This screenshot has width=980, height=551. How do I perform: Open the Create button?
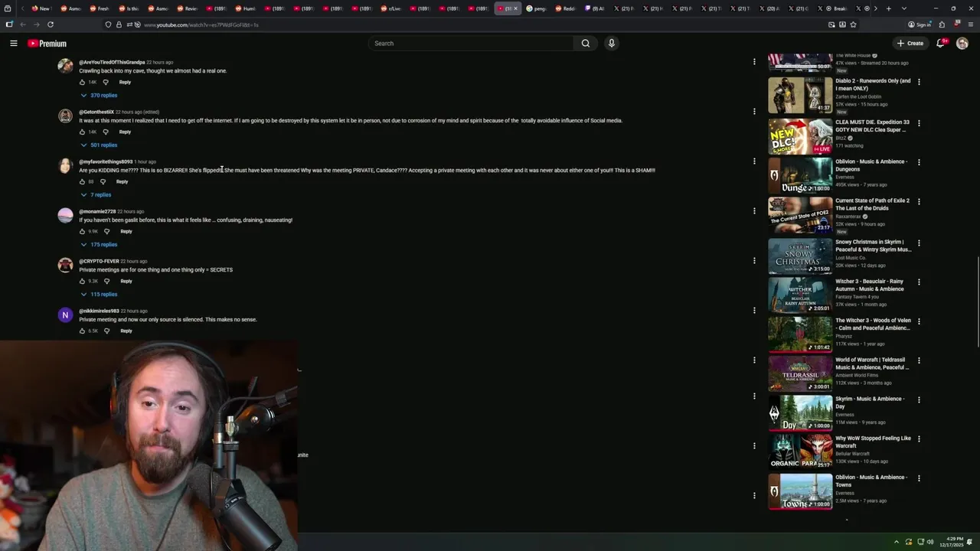click(910, 44)
